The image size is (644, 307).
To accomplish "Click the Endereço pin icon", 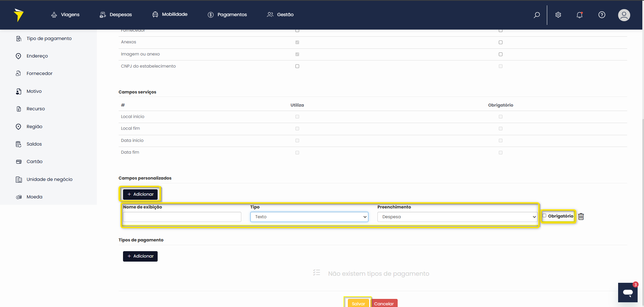I will (x=18, y=56).
